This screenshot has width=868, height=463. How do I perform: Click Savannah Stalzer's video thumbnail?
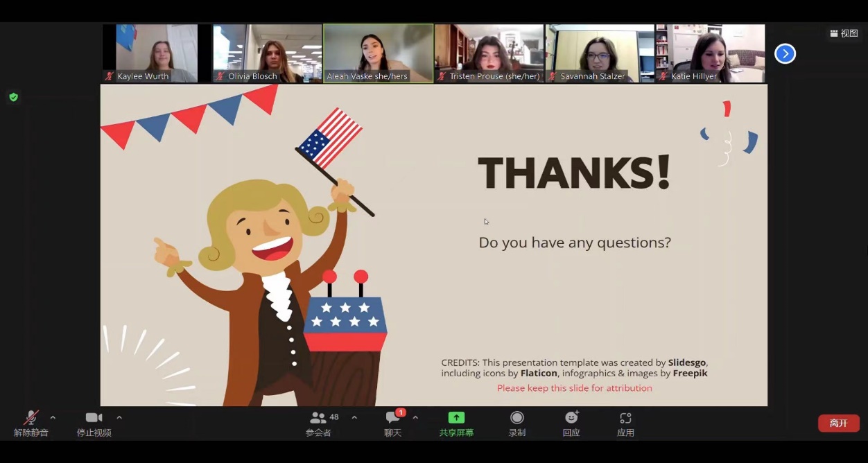click(600, 53)
